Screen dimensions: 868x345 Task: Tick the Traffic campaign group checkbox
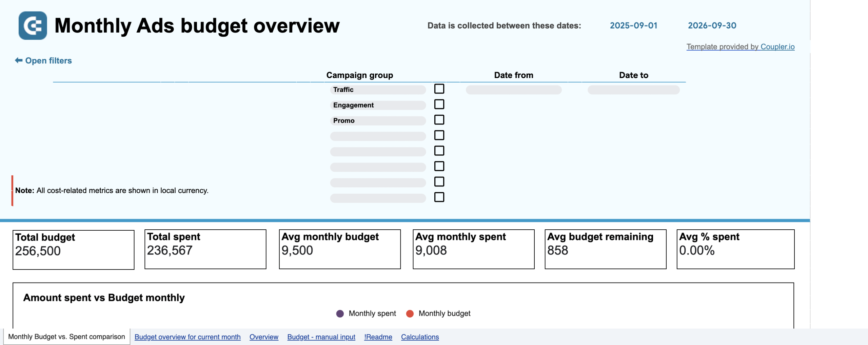pyautogui.click(x=439, y=89)
